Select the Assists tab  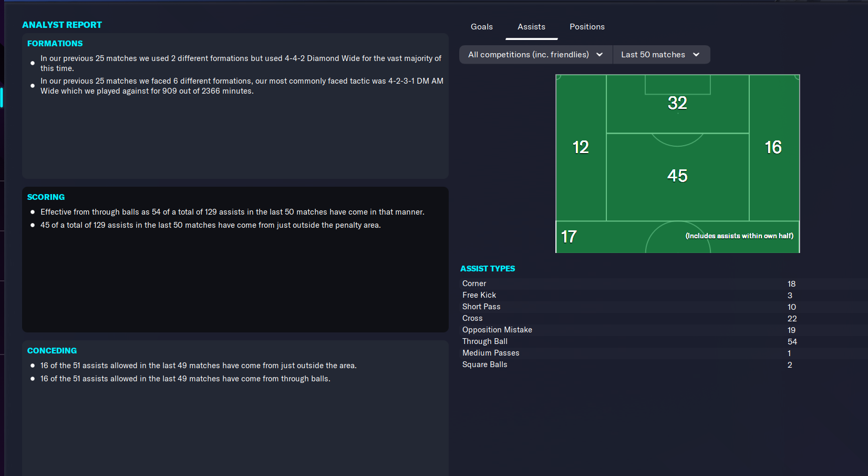pos(531,27)
